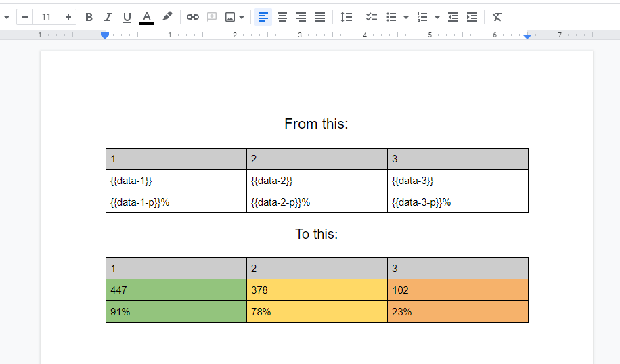Screen dimensions: 620x364
Task: Click the font size field showing 11
Action: [x=46, y=17]
